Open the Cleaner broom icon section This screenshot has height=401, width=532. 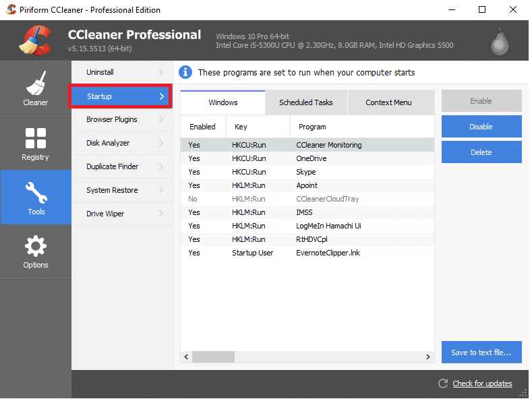coord(35,88)
